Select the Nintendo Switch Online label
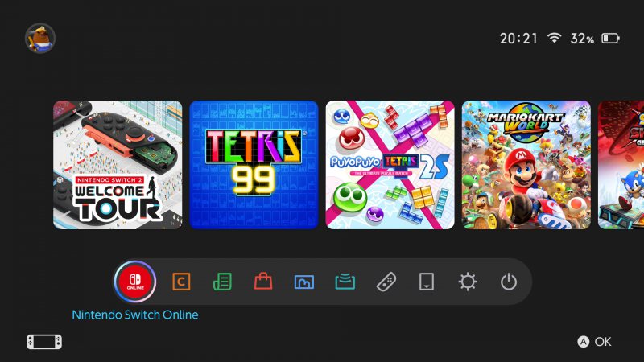644x362 pixels. click(135, 315)
